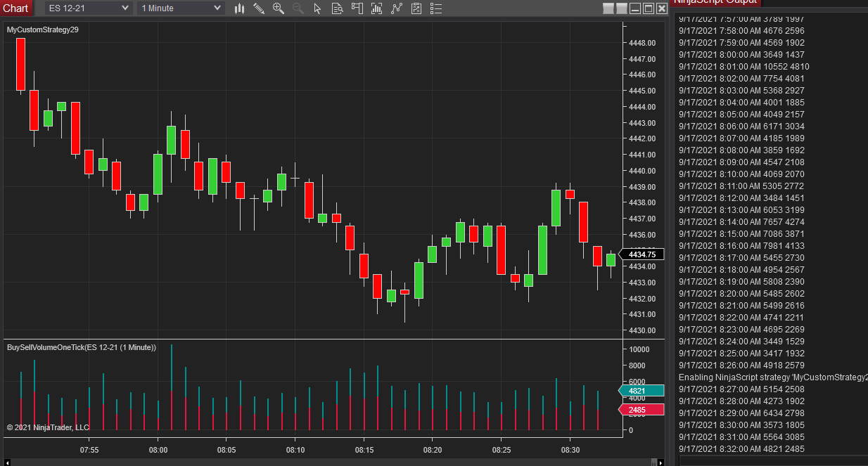Image resolution: width=868 pixels, height=466 pixels.
Task: Select output row 8:03:00 AM 5368 2927
Action: tap(741, 91)
